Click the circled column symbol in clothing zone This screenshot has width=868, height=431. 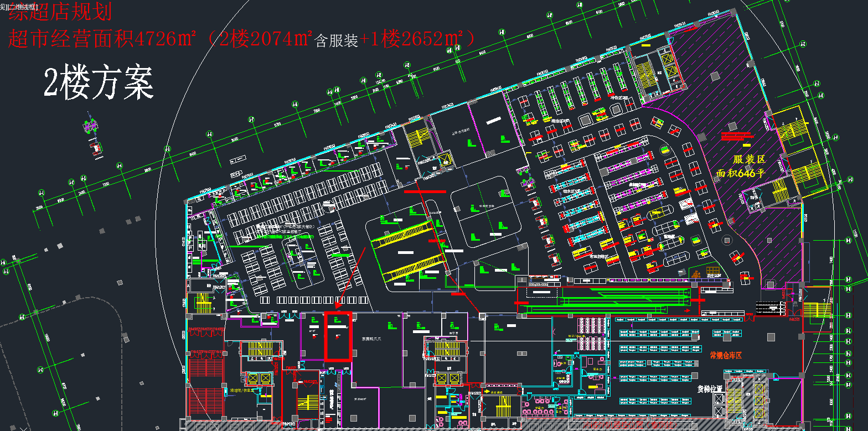point(726,241)
